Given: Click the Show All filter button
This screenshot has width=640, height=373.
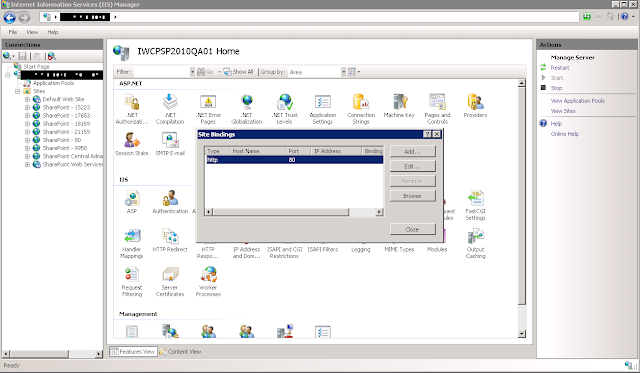Looking at the screenshot, I should [238, 72].
